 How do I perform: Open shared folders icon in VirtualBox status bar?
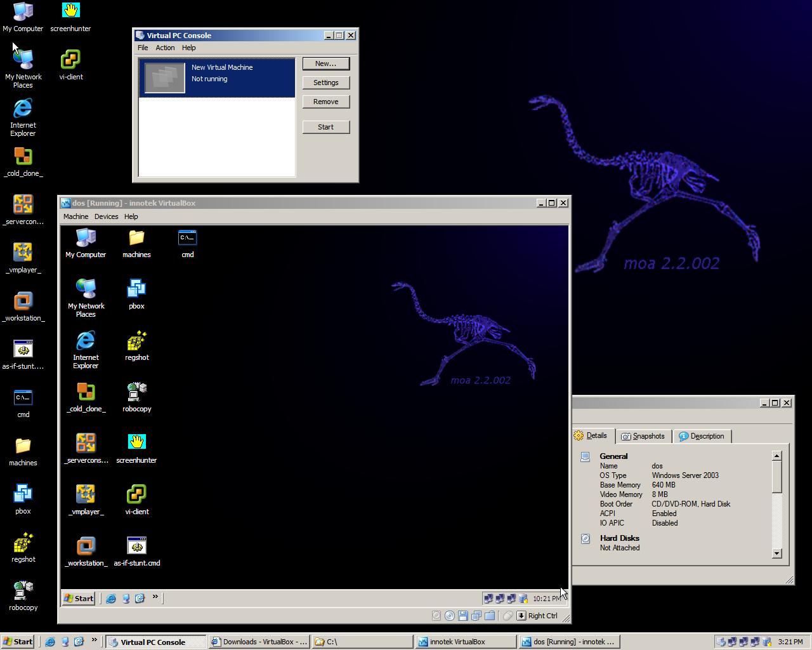click(x=490, y=616)
